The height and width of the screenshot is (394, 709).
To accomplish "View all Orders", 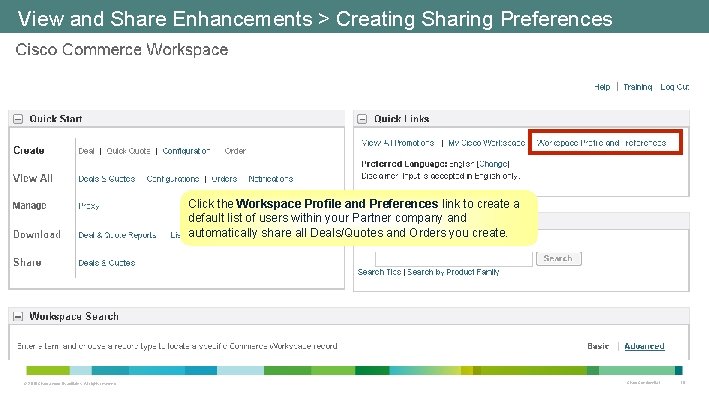I will click(x=224, y=179).
